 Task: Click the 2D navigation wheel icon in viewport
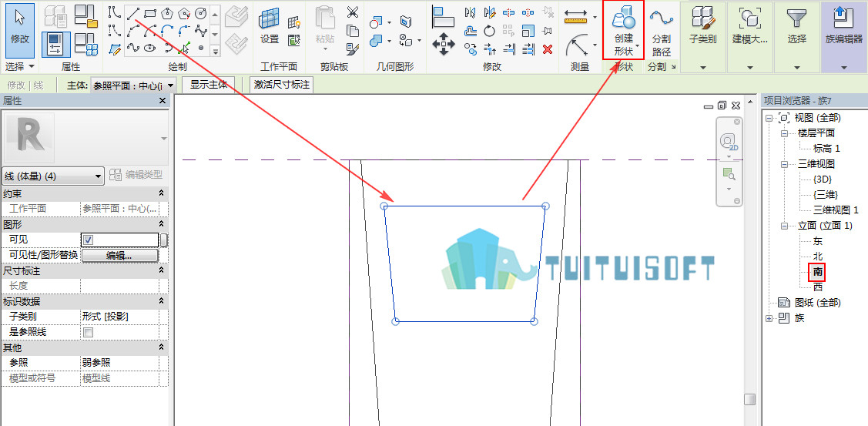click(729, 141)
